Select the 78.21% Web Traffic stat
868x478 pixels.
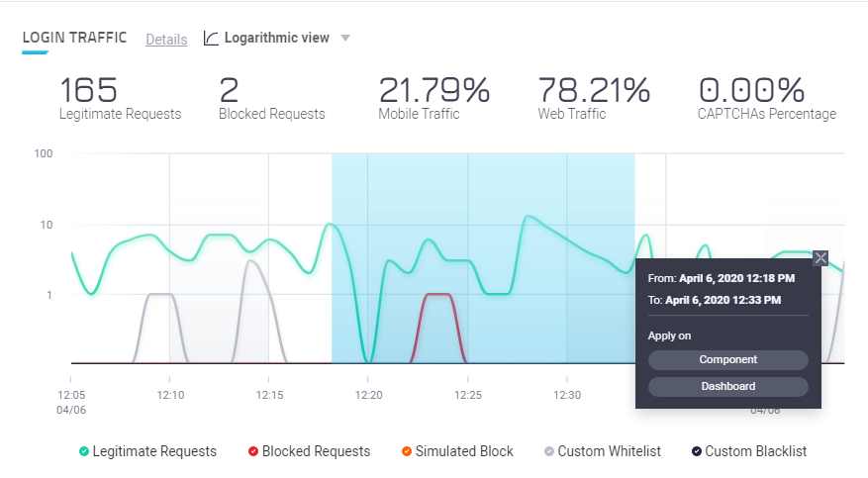coord(594,99)
